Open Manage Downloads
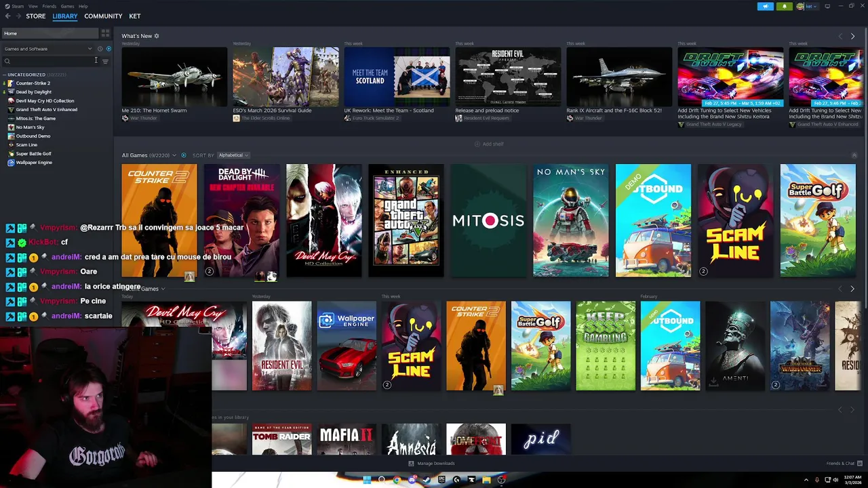The width and height of the screenshot is (868, 488). [432, 464]
